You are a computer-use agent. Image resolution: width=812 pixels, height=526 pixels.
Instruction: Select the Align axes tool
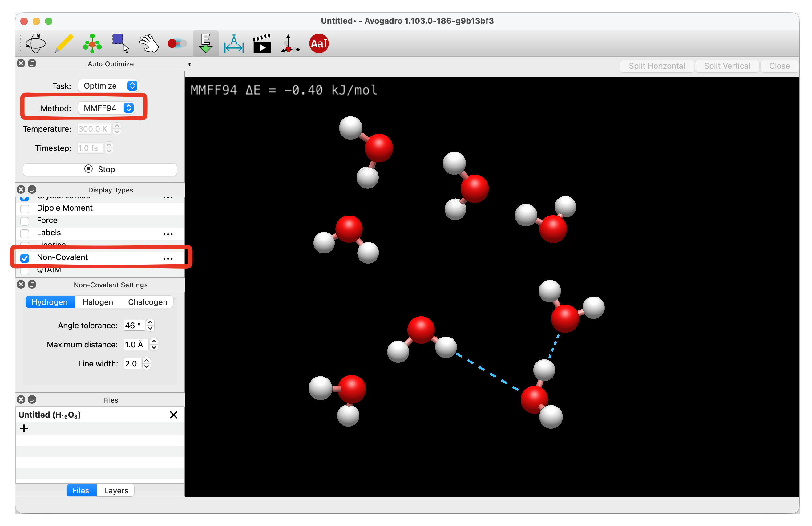290,43
